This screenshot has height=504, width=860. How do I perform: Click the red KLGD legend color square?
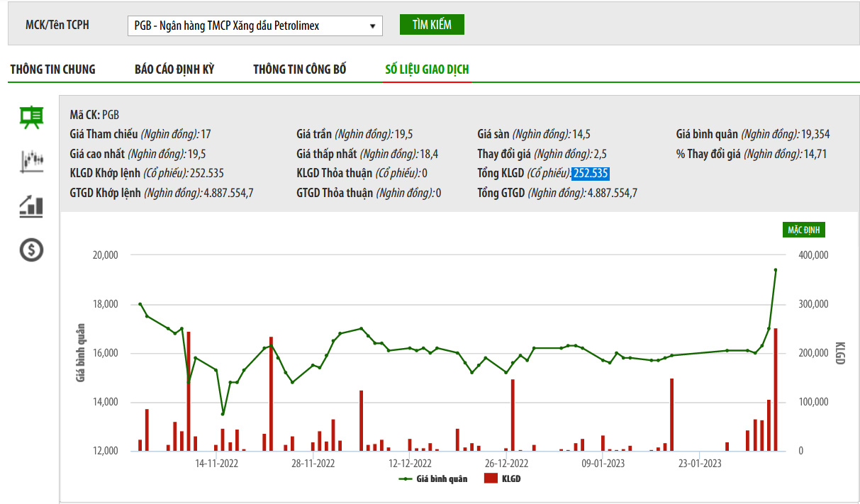pos(491,479)
